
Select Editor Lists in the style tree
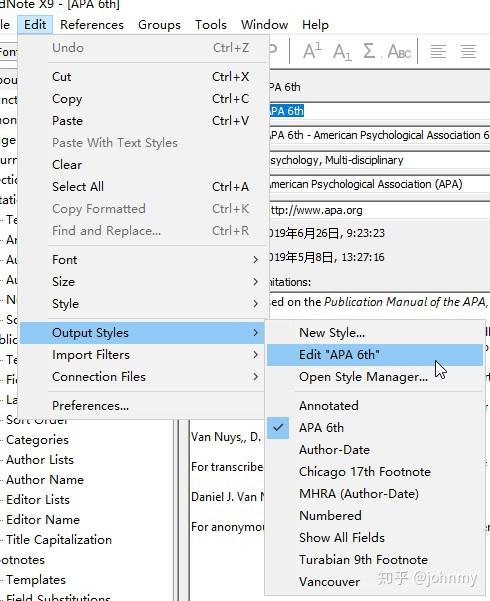[38, 500]
